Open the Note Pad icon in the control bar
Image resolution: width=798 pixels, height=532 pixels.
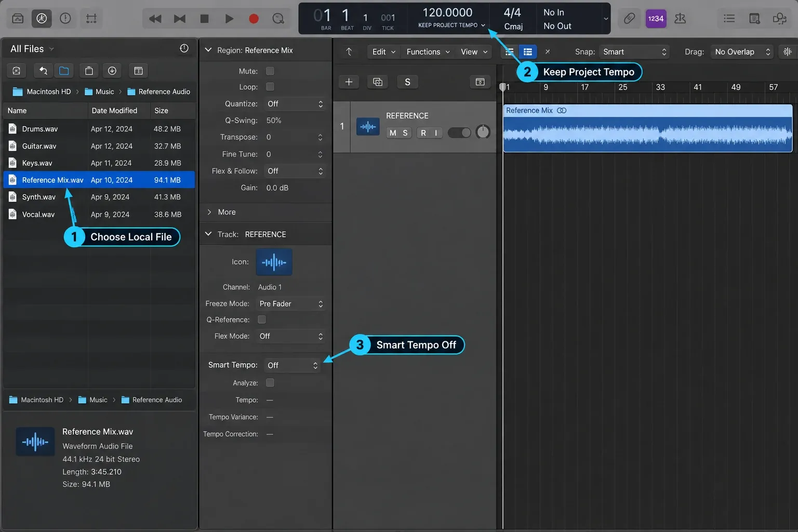[754, 19]
